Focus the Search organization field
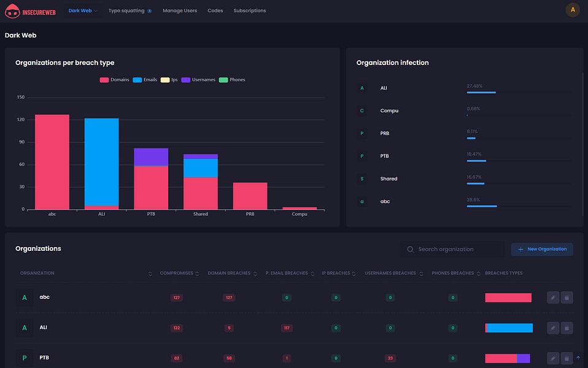Screen dimensions: 588x368 [457, 249]
